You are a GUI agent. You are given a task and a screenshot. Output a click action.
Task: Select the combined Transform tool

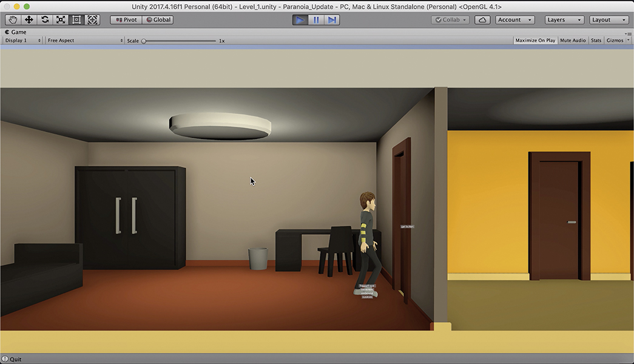click(x=92, y=20)
